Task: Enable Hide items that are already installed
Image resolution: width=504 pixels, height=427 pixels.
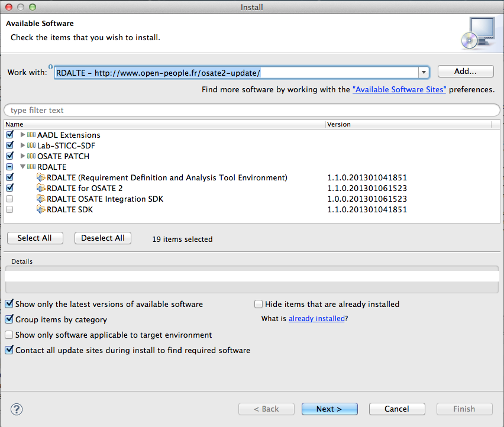Action: click(x=259, y=304)
